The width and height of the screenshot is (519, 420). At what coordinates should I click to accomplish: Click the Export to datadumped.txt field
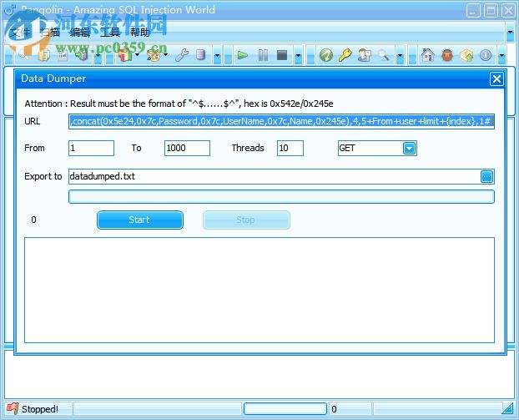[x=275, y=176]
